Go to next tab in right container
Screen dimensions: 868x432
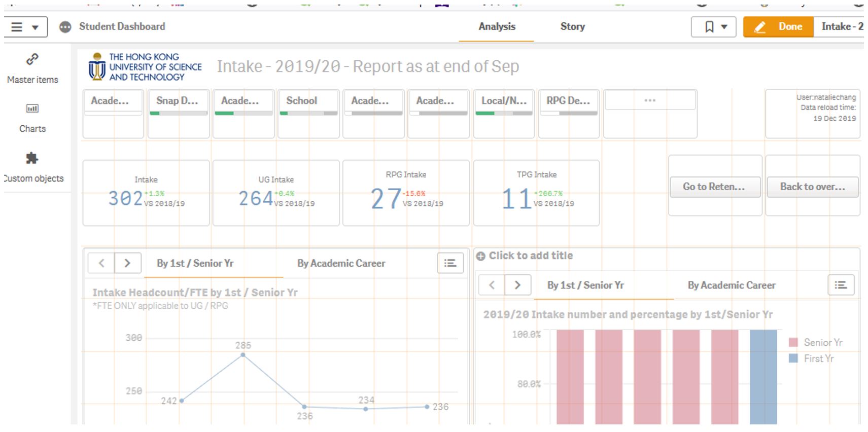(517, 285)
